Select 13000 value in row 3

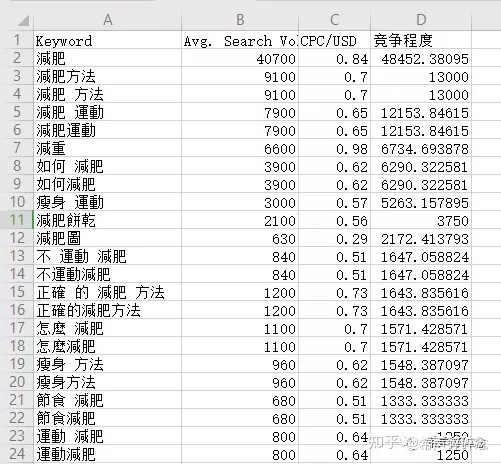(x=421, y=76)
